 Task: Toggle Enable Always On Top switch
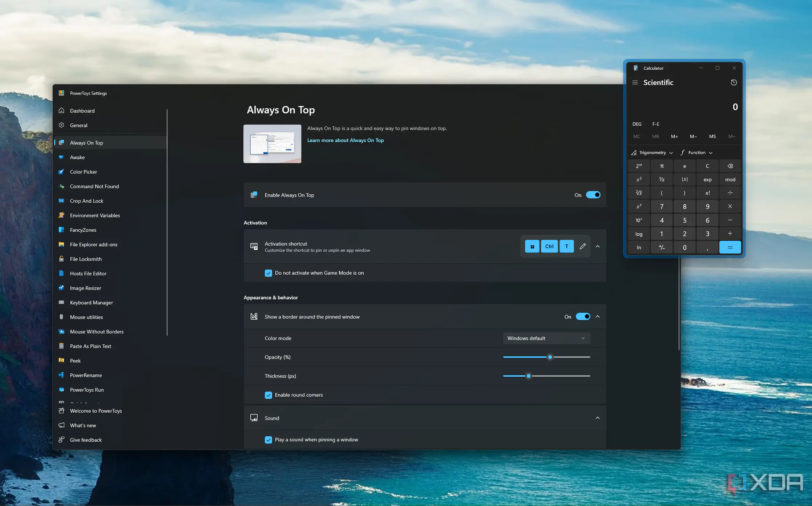593,195
